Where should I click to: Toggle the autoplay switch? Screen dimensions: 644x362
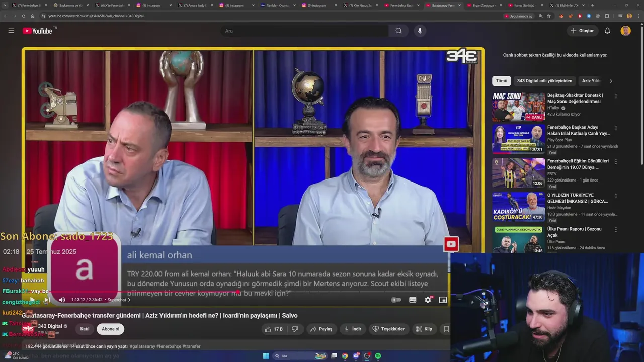(396, 300)
